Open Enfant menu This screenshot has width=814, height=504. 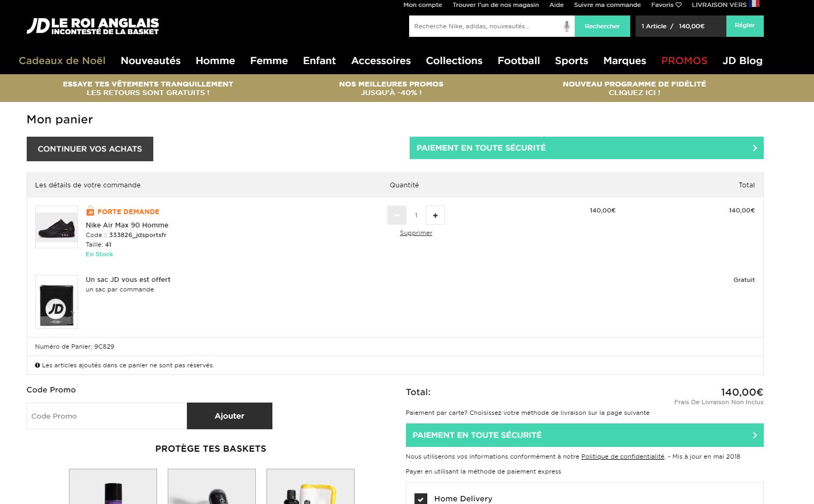point(319,60)
